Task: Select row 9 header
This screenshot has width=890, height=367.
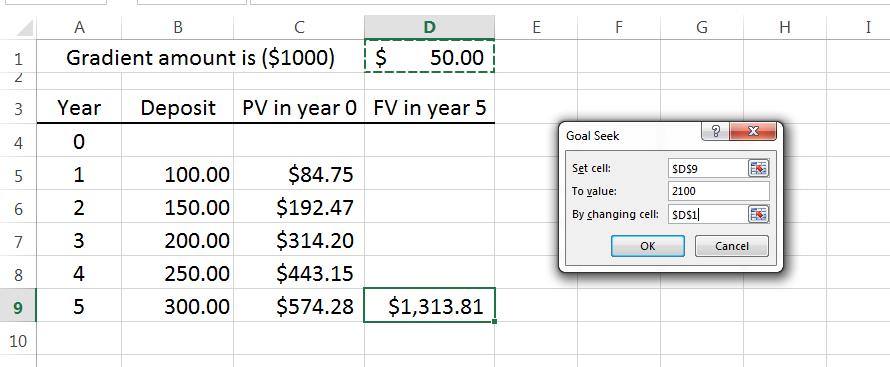Action: point(18,307)
